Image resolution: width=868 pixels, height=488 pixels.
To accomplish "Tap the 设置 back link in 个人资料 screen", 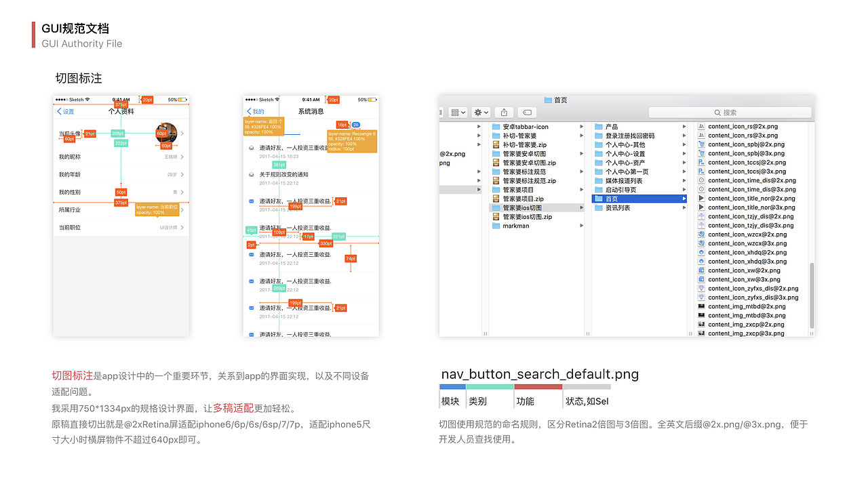I will (66, 112).
